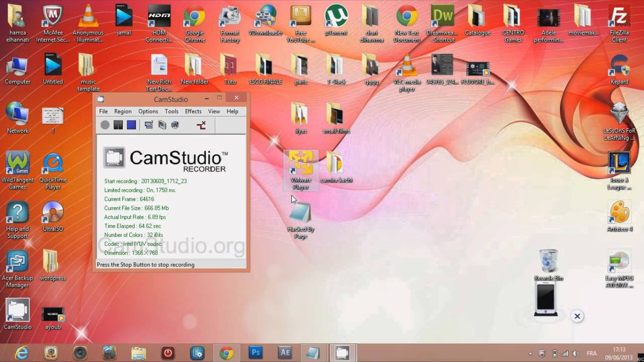Open the File menu in CamStudio
Viewport: 644px width, 362px height.
(x=103, y=111)
